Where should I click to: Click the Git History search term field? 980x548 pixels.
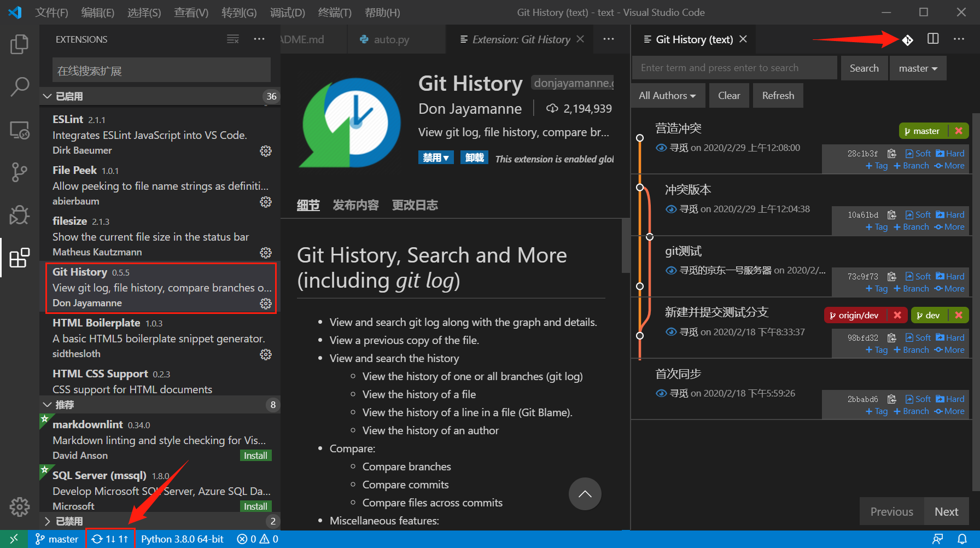[734, 68]
